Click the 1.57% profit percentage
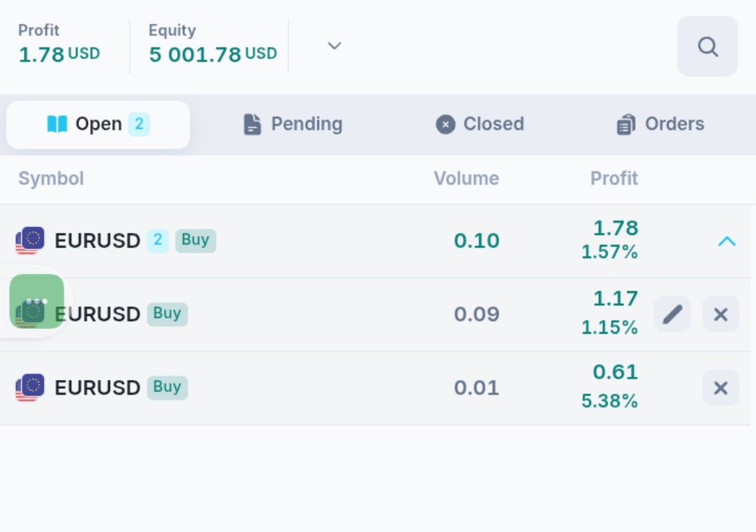Image resolution: width=756 pixels, height=532 pixels. (x=610, y=252)
